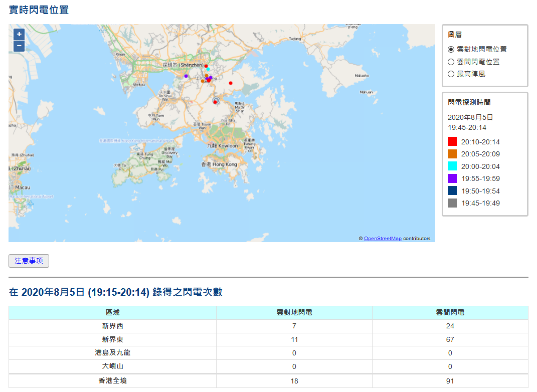This screenshot has height=392, width=537.
Task: Open the 注意事項 notes button
Action: coord(29,261)
